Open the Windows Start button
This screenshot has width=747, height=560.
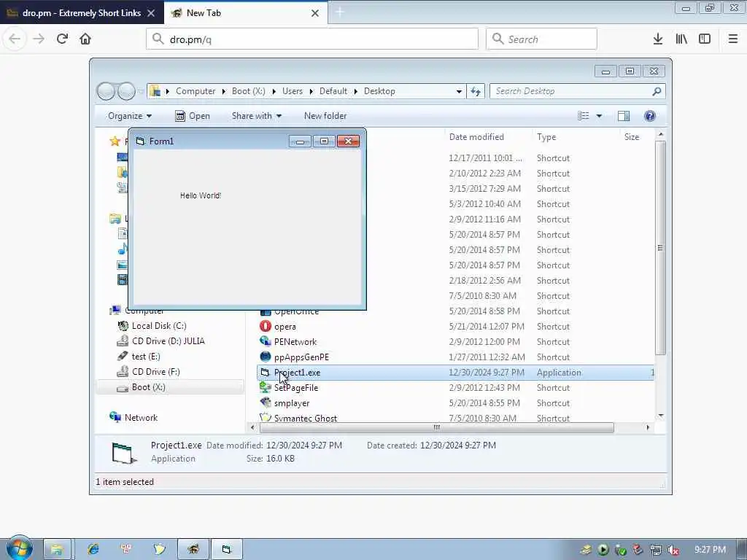[x=19, y=548]
